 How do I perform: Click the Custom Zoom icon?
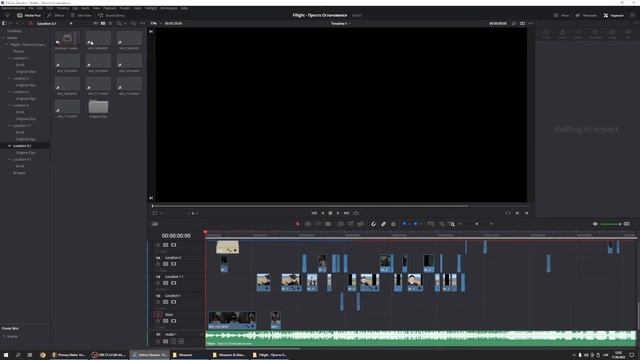[x=451, y=224]
